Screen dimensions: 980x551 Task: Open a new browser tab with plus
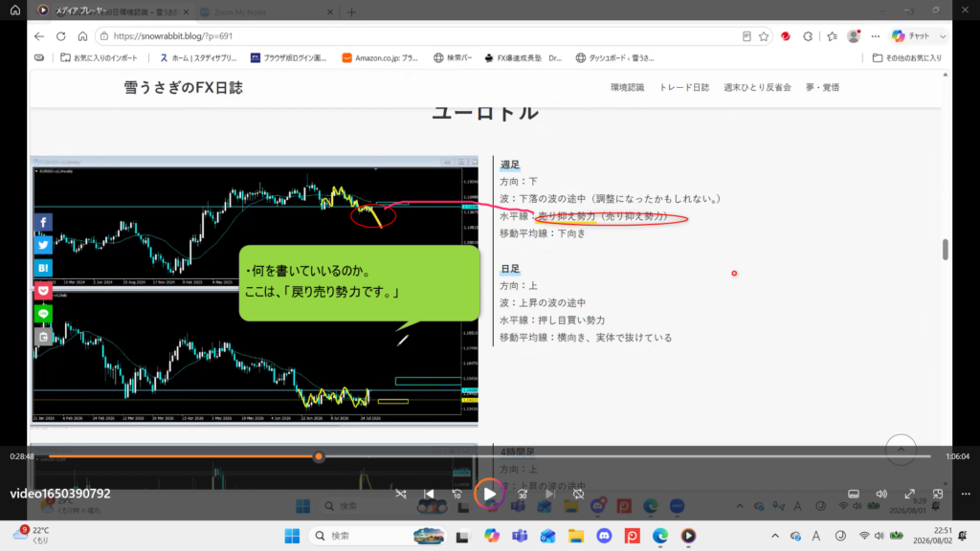[x=351, y=11]
